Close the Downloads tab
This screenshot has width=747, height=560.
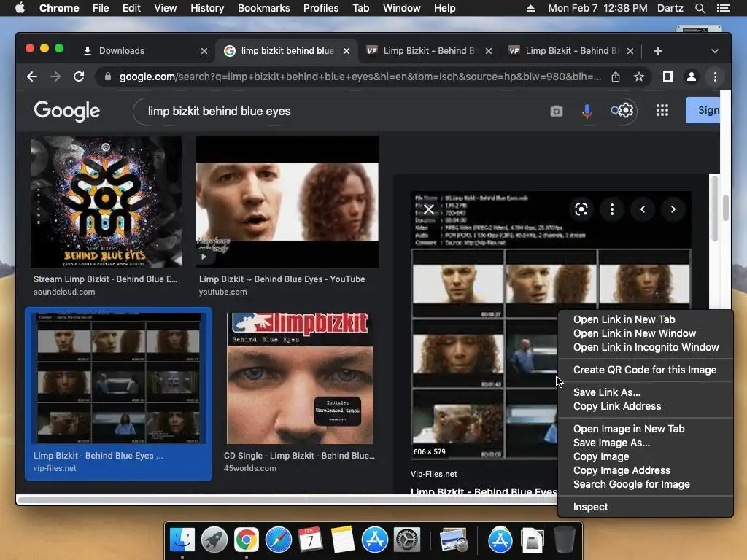click(x=204, y=51)
